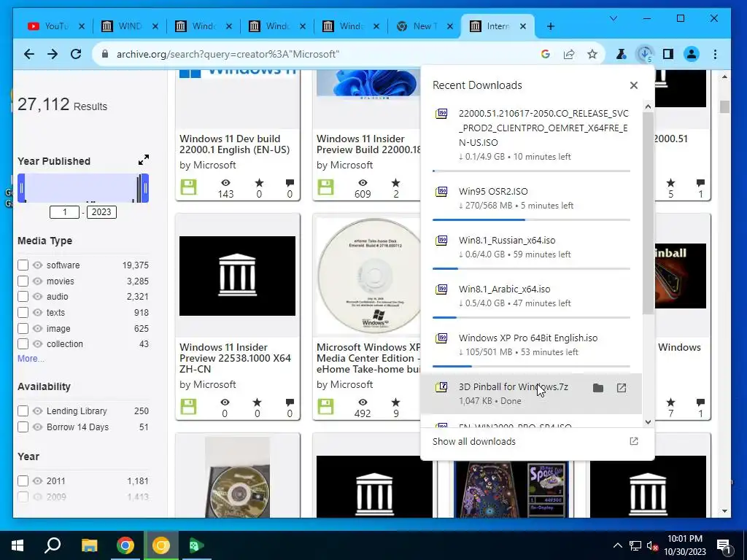Image resolution: width=747 pixels, height=560 pixels.
Task: Open the eHome Take-home Disk thumbnail
Action: [x=367, y=276]
